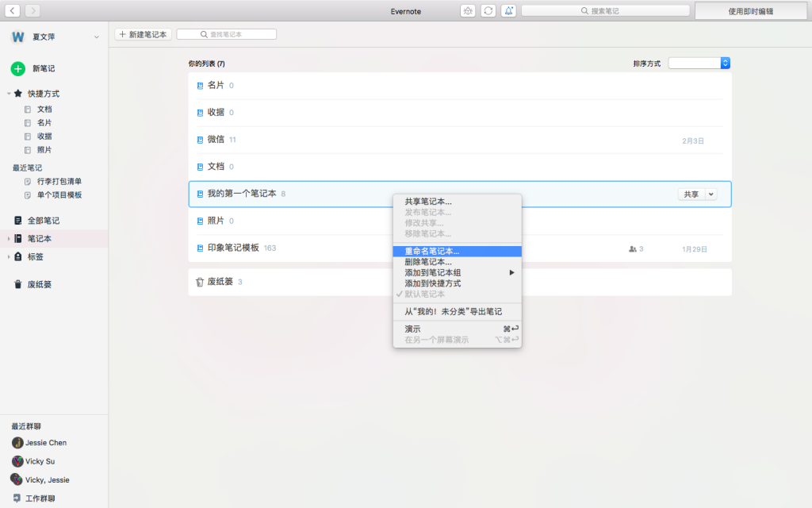Click the 全部笔记 notes icon

click(x=18, y=221)
